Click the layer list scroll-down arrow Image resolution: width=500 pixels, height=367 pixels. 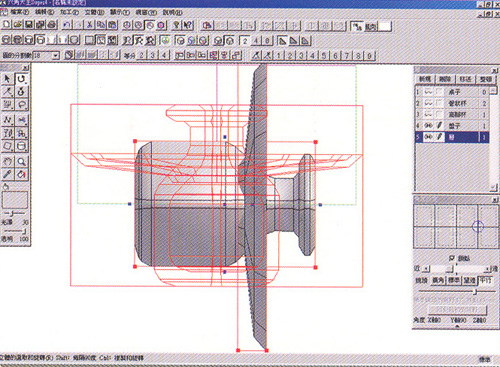[493, 188]
